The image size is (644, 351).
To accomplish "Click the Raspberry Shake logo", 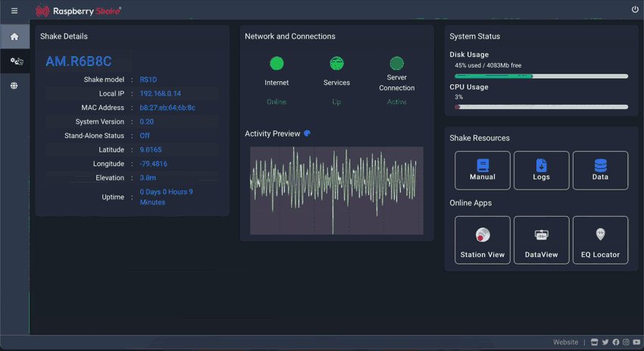I will click(79, 11).
